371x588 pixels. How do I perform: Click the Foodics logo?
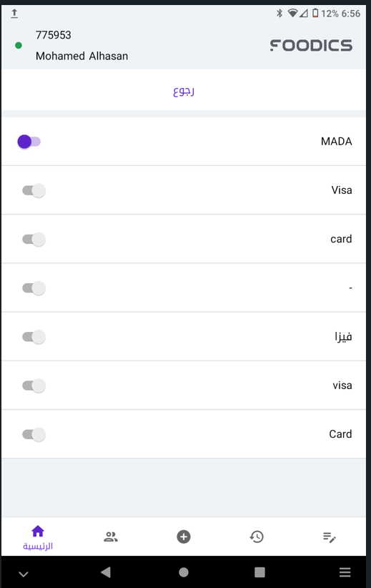(x=311, y=45)
